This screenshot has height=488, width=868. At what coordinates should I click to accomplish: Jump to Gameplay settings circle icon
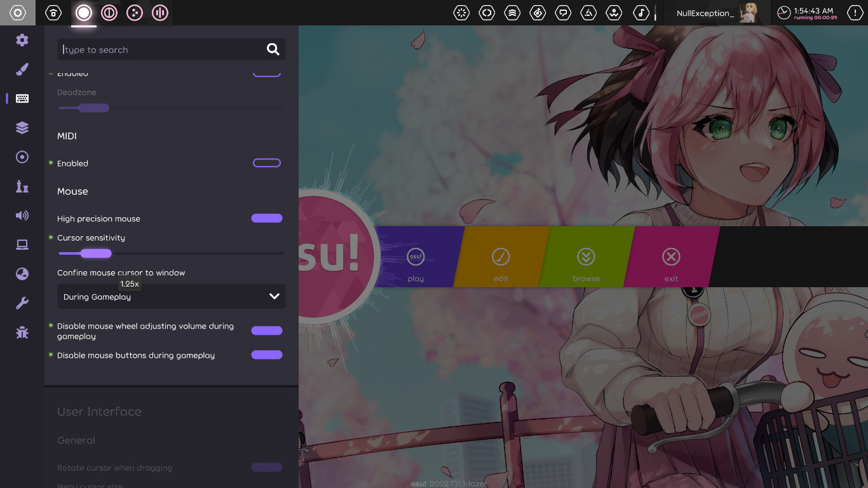(x=22, y=157)
